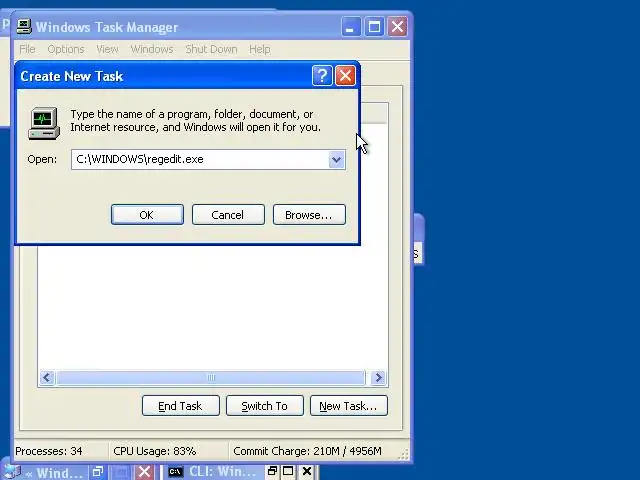Minimize the Windows Task Manager window
640x480 pixels.
[351, 27]
